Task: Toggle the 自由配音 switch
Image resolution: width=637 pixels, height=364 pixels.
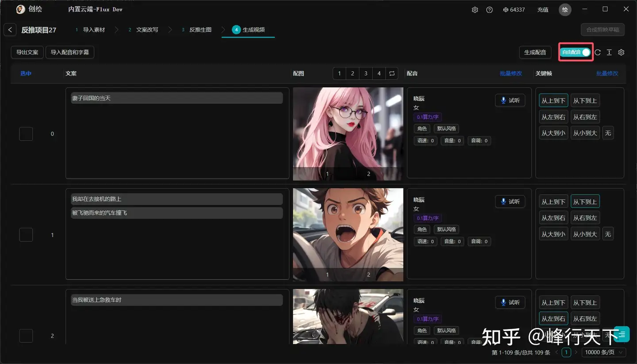Action: [576, 52]
